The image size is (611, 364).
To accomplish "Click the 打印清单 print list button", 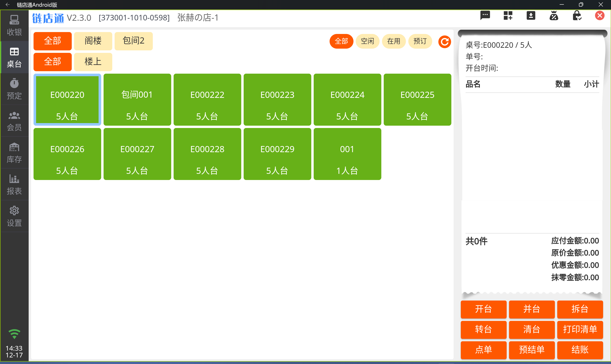I will point(580,329).
